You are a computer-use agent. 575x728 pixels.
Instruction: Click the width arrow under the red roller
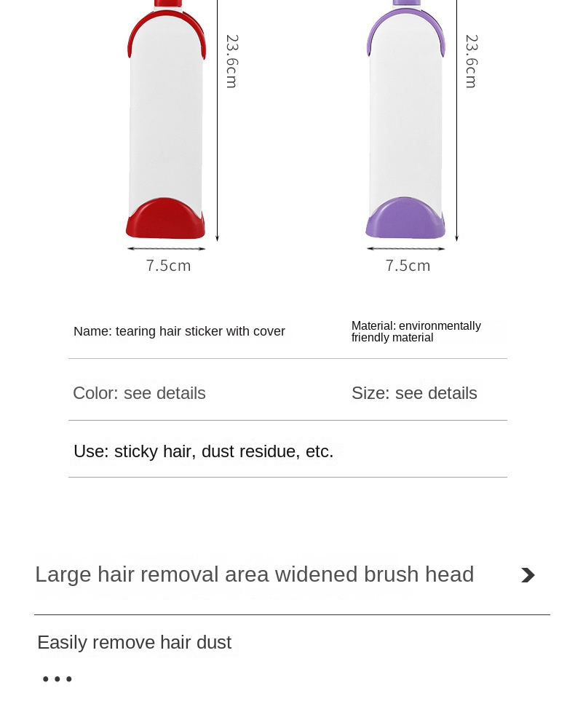tap(166, 249)
